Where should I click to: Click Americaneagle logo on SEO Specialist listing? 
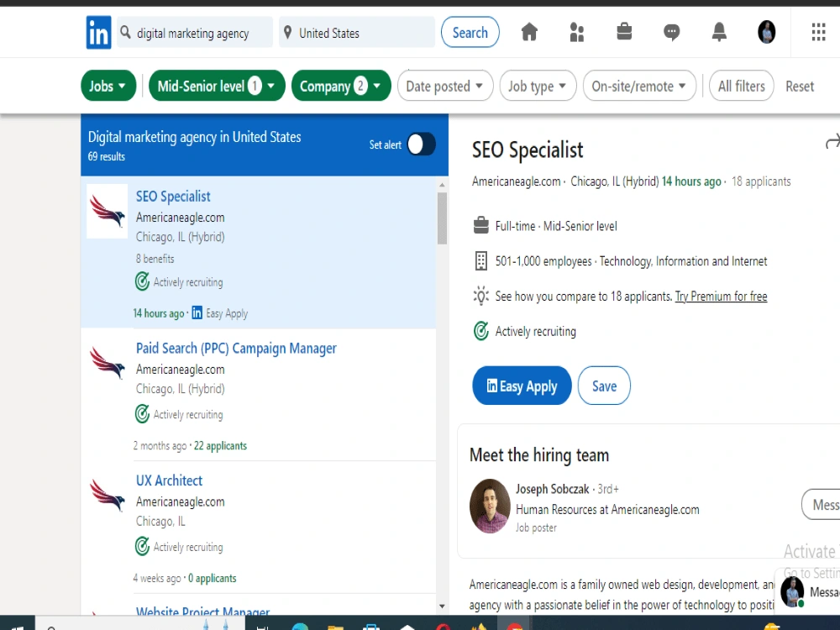pyautogui.click(x=108, y=211)
